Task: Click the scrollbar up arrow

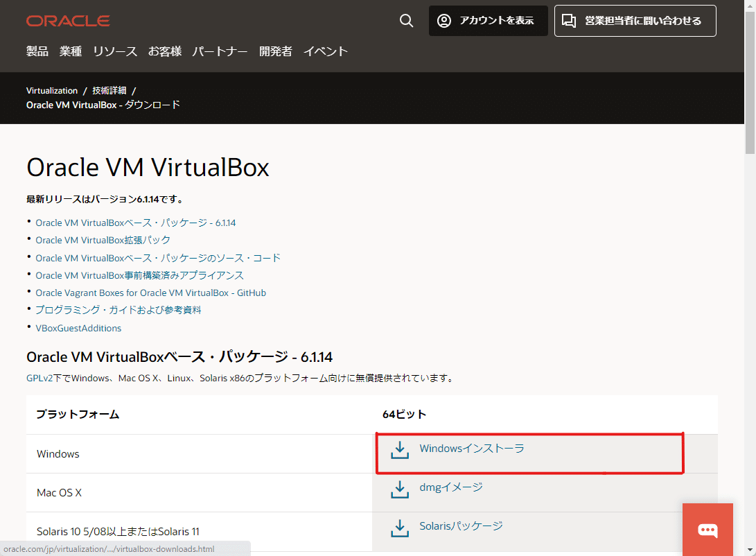Action: (x=750, y=4)
